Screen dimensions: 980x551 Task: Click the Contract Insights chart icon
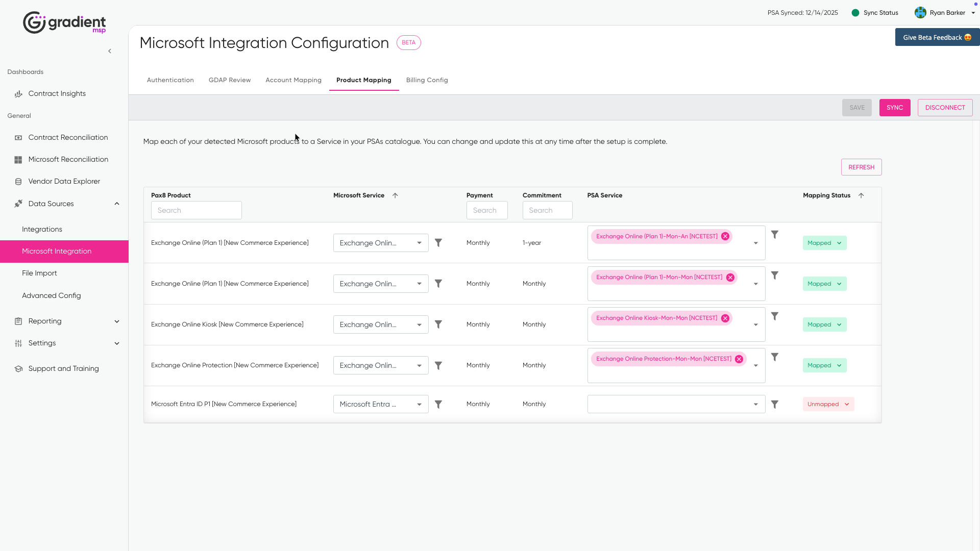coord(18,94)
